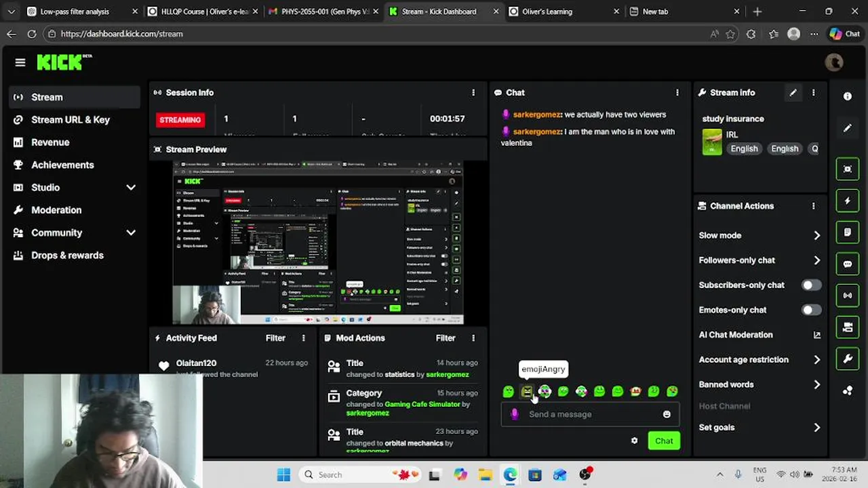Open Stream info panel three-dot menu
This screenshot has width=868, height=488.
[813, 92]
